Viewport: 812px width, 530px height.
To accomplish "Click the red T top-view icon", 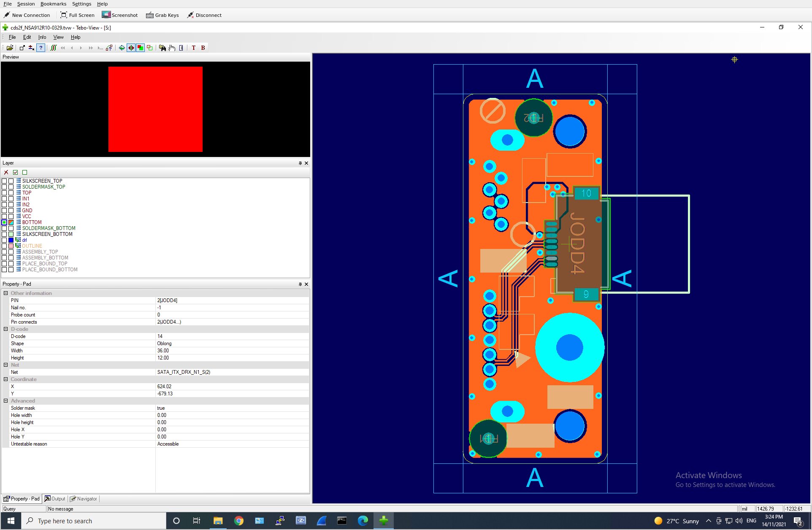I will click(x=194, y=48).
